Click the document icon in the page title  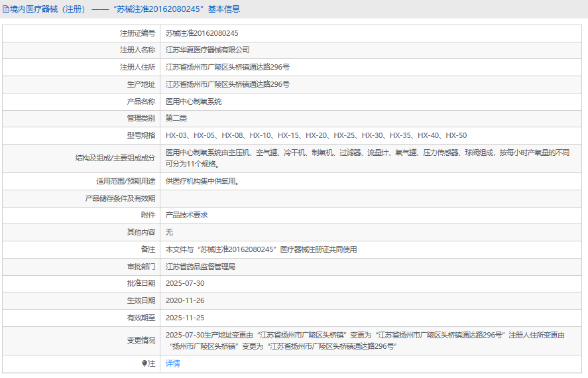[6, 9]
